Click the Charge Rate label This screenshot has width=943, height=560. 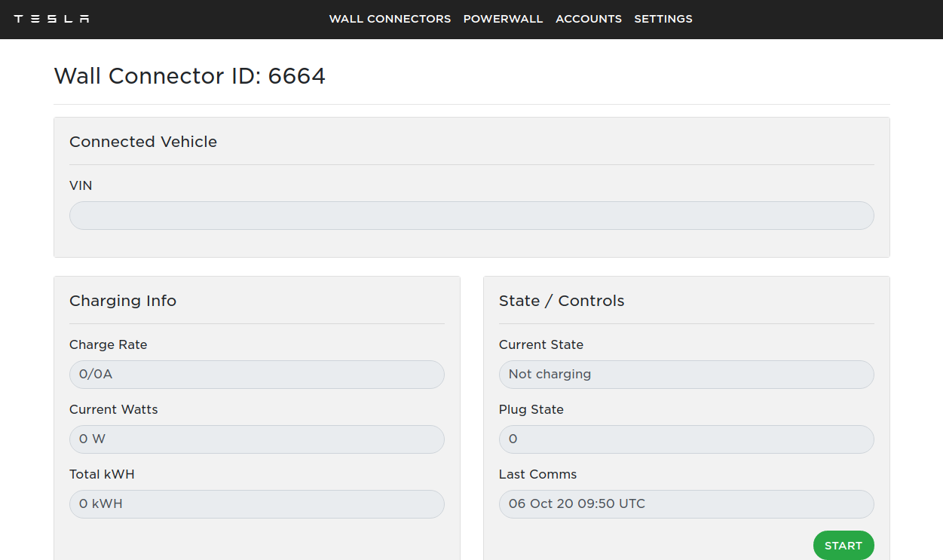[109, 344]
